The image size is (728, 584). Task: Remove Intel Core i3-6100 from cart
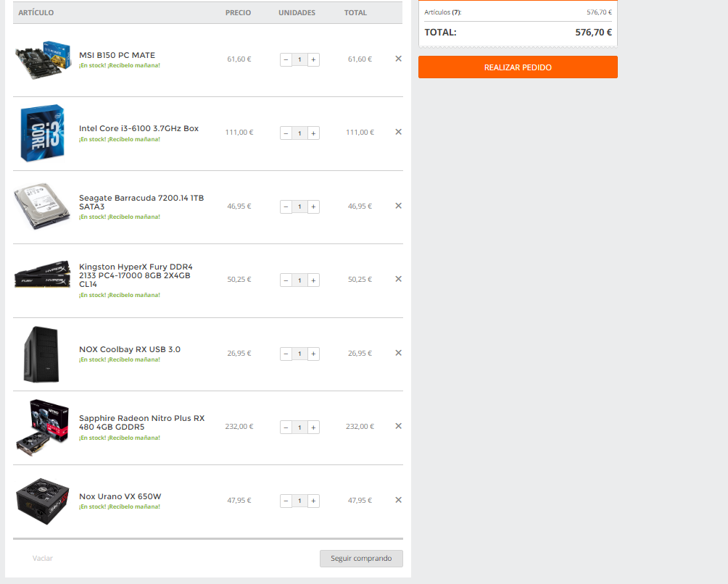[x=398, y=132]
